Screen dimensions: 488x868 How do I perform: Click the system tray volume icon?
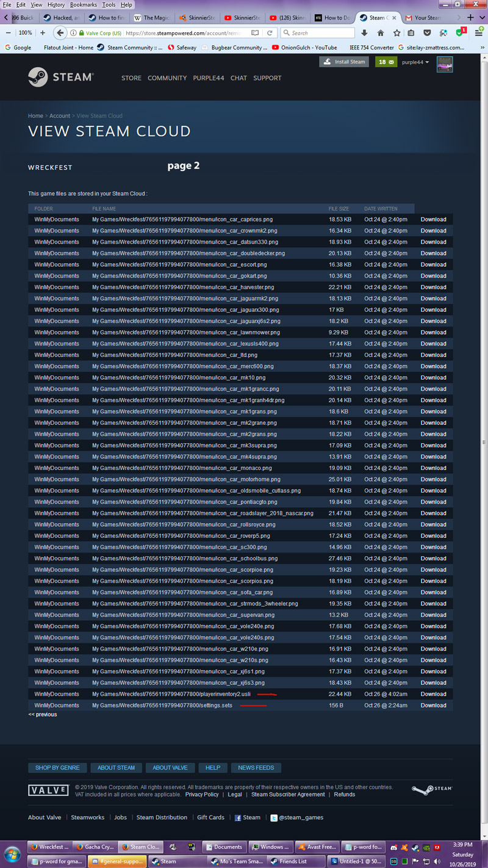point(437,861)
